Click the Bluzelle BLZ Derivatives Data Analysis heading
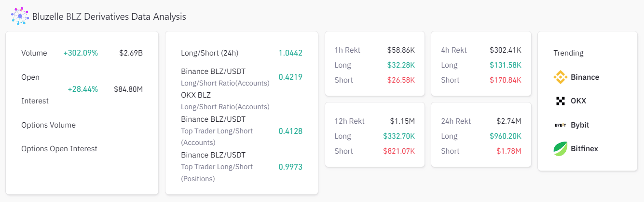This screenshot has height=202, width=644. click(109, 16)
